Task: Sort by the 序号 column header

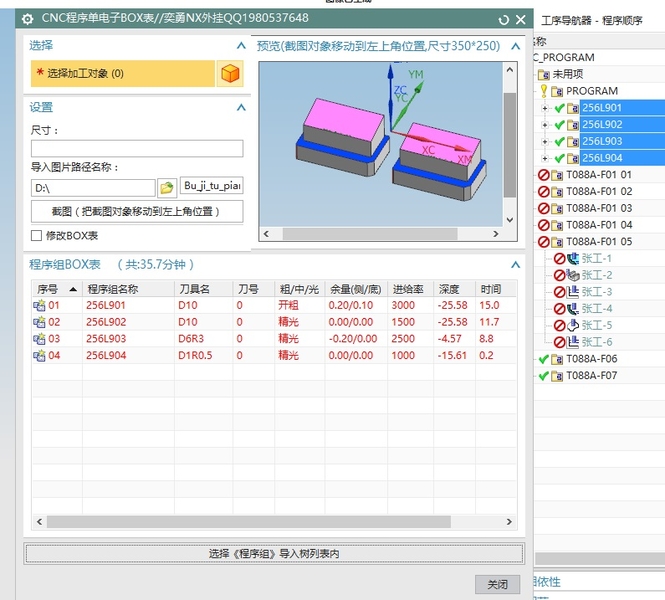Action: point(57,289)
